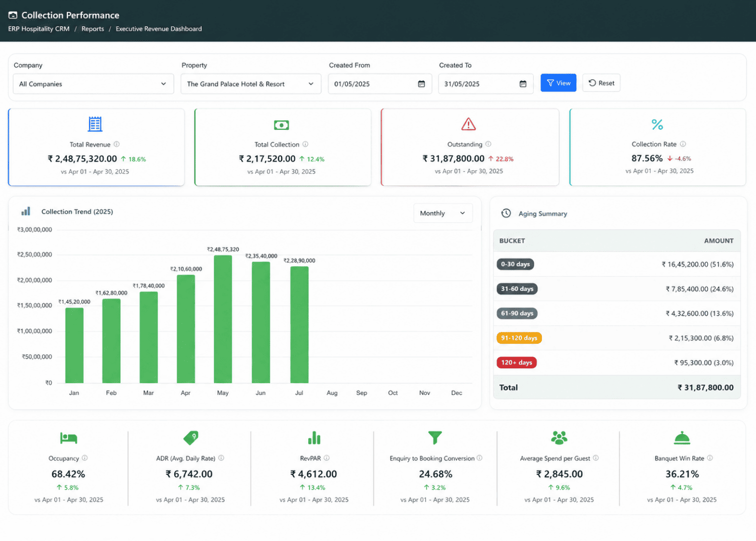The image size is (756, 541).
Task: Select the orange 91-120 days badge
Action: click(519, 338)
